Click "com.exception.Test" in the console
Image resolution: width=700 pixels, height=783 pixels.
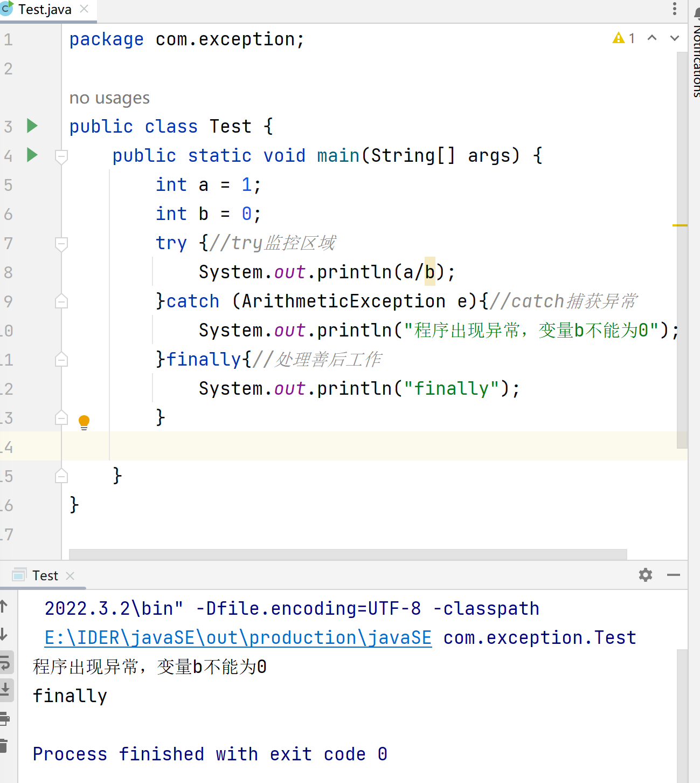click(540, 638)
